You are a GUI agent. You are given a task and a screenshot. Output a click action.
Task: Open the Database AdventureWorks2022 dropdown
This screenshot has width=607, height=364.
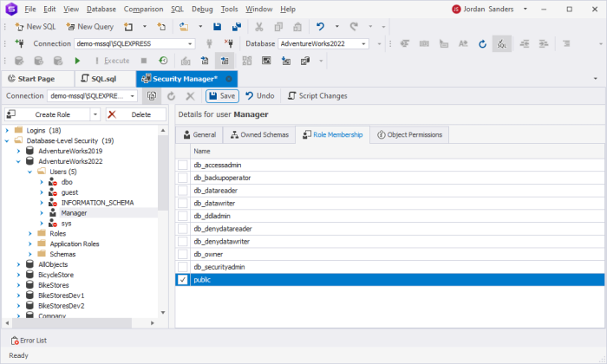click(363, 43)
